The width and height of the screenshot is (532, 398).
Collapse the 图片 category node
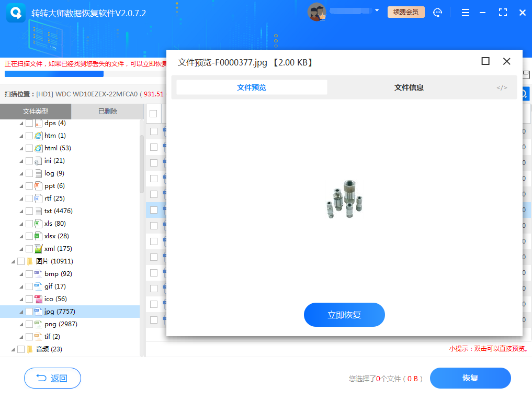(14, 261)
